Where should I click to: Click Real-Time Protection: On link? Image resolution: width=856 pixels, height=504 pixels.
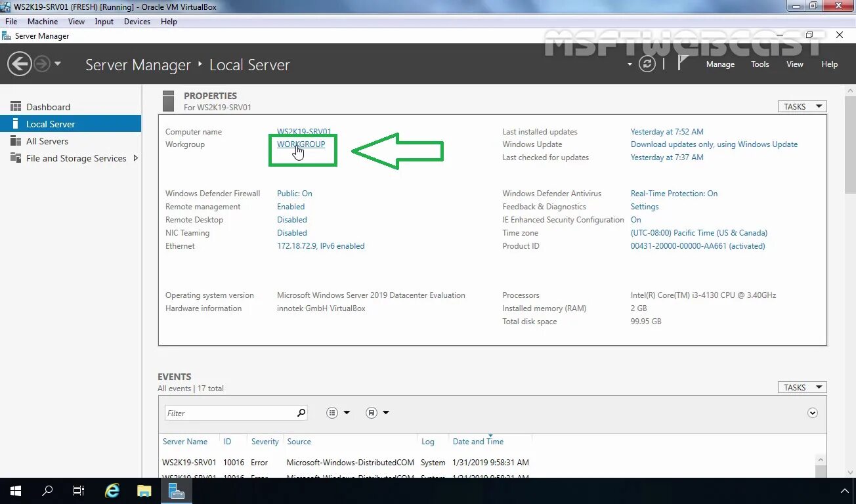[x=674, y=194]
